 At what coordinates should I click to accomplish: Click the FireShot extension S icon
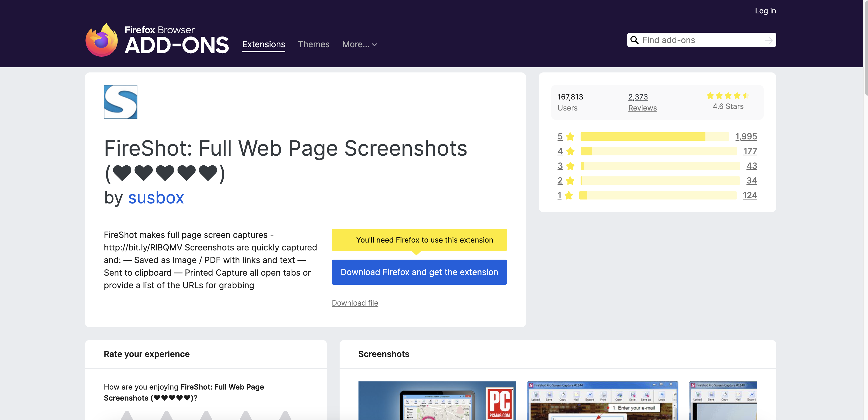pos(120,102)
